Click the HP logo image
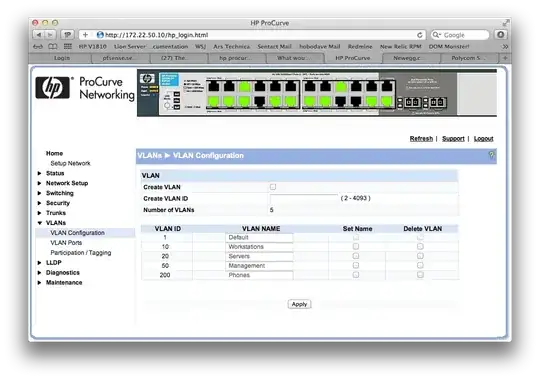The image size is (540, 381). (53, 87)
